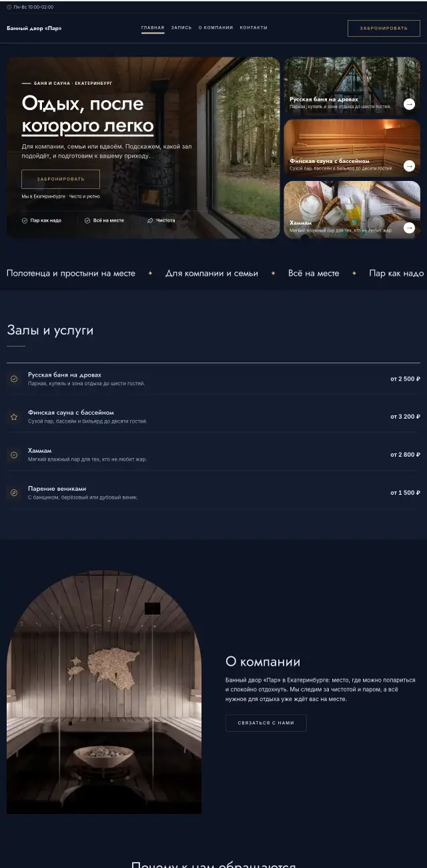Open the arrow on Финская сауна с бассейном card
Viewport: 427px width, 868px height.
(x=409, y=166)
